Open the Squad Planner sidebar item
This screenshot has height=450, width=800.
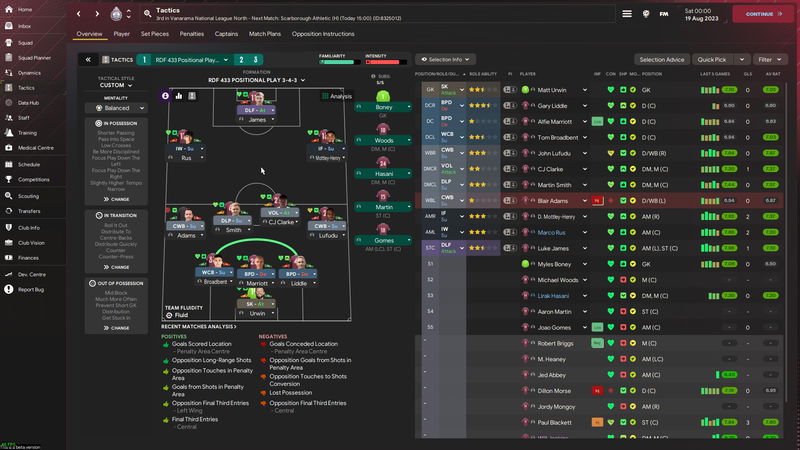pos(34,58)
